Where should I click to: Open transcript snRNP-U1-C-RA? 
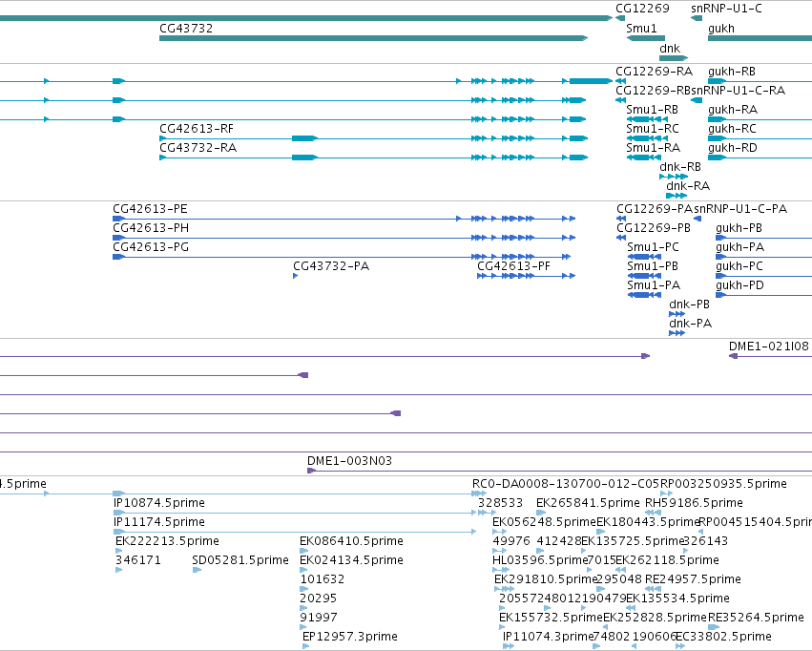point(738,90)
